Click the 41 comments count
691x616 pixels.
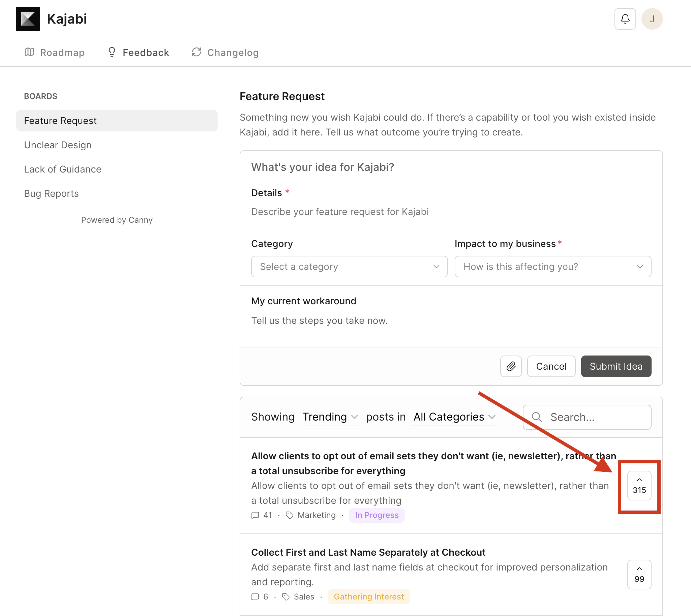point(267,515)
